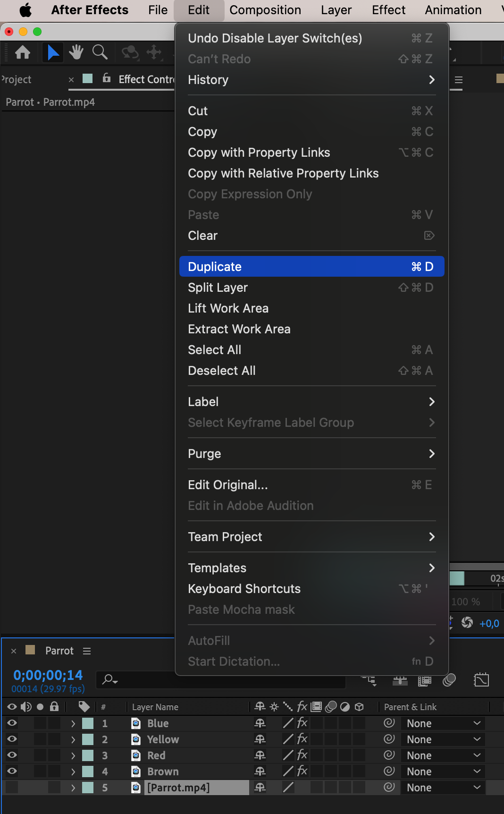Image resolution: width=504 pixels, height=814 pixels.
Task: Expand the Blue layer properties
Action: coord(73,723)
